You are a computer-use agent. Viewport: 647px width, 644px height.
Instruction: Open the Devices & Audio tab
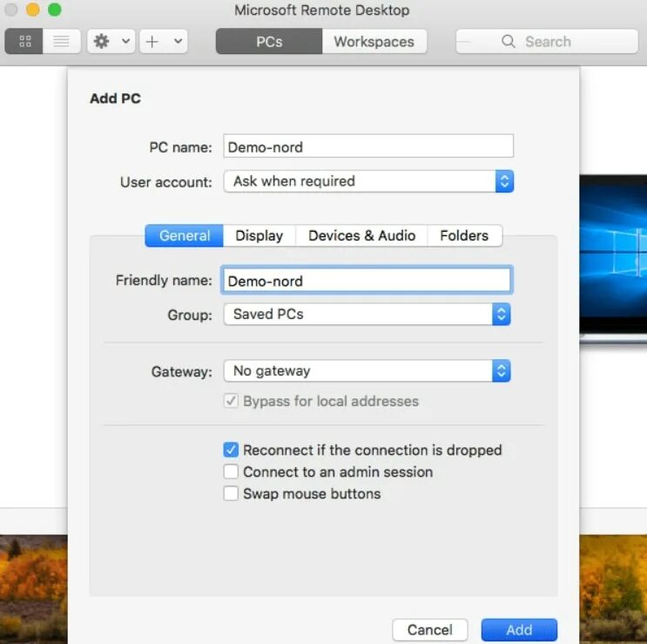coord(361,235)
